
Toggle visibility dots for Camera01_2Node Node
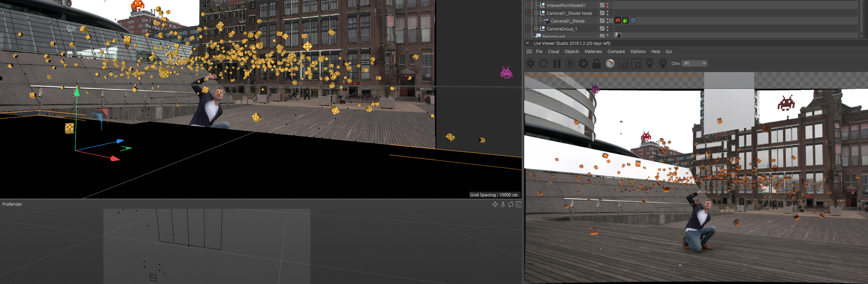pos(607,13)
